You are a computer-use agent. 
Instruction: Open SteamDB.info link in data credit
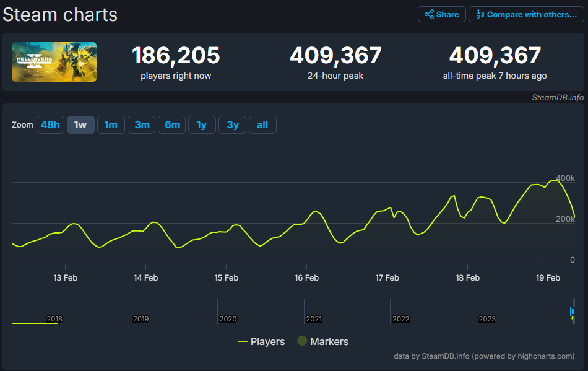(444, 356)
